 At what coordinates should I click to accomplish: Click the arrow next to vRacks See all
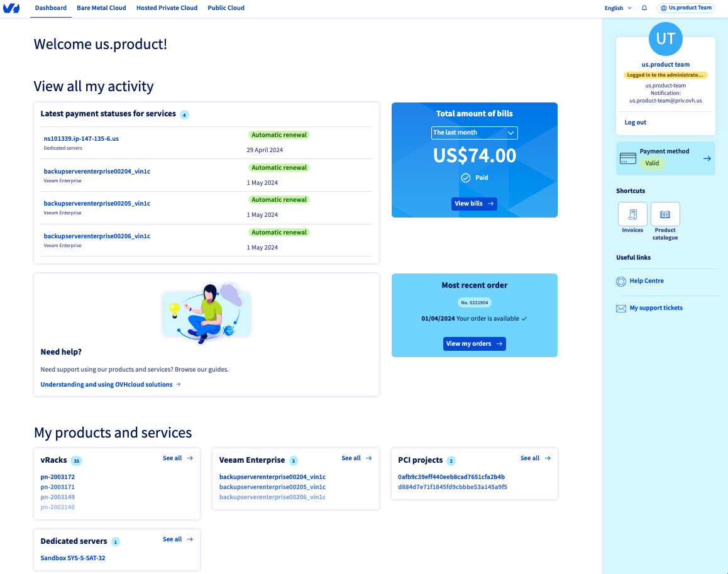[x=190, y=458]
